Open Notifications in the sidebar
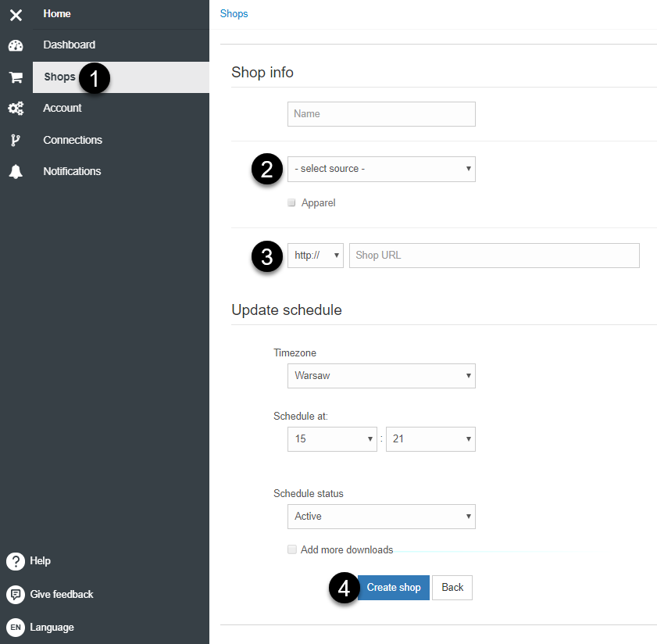This screenshot has height=644, width=657. click(x=72, y=171)
